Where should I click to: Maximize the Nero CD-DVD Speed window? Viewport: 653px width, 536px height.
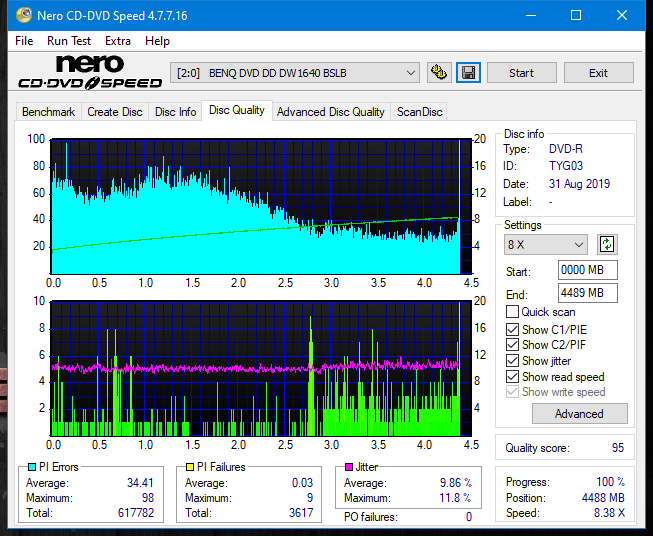(x=576, y=15)
